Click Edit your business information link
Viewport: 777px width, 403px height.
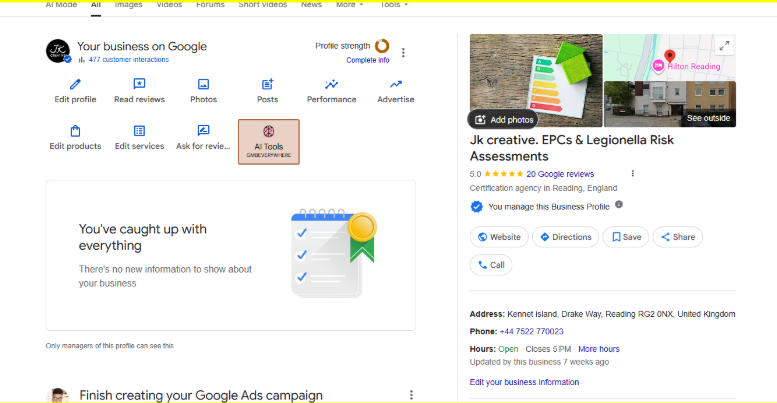(524, 382)
